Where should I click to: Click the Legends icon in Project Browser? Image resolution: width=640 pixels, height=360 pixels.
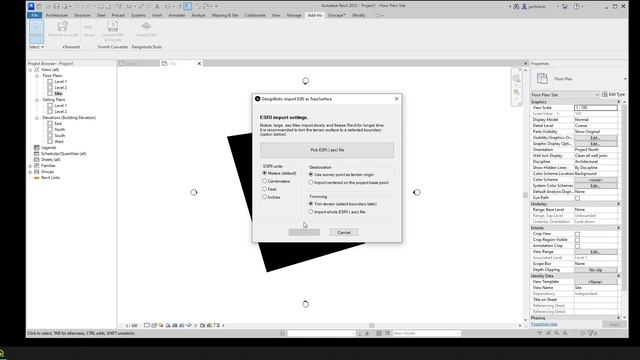pyautogui.click(x=37, y=147)
